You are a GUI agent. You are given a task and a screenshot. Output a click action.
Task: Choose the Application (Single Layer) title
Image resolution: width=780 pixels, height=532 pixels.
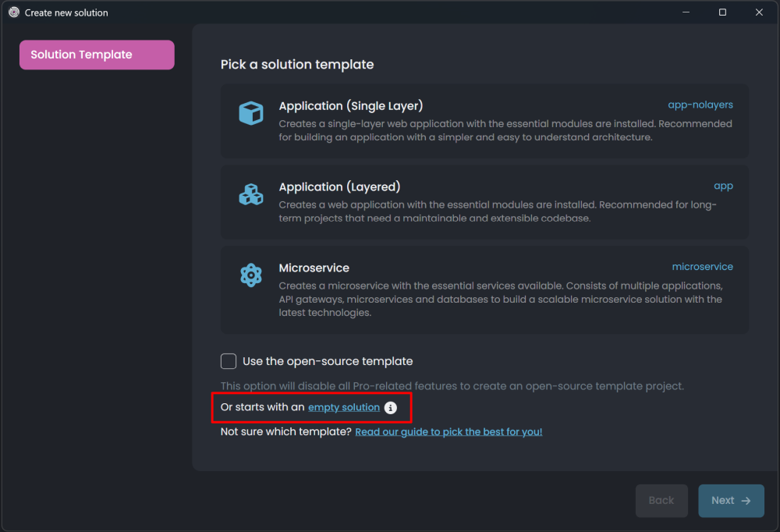coord(350,106)
